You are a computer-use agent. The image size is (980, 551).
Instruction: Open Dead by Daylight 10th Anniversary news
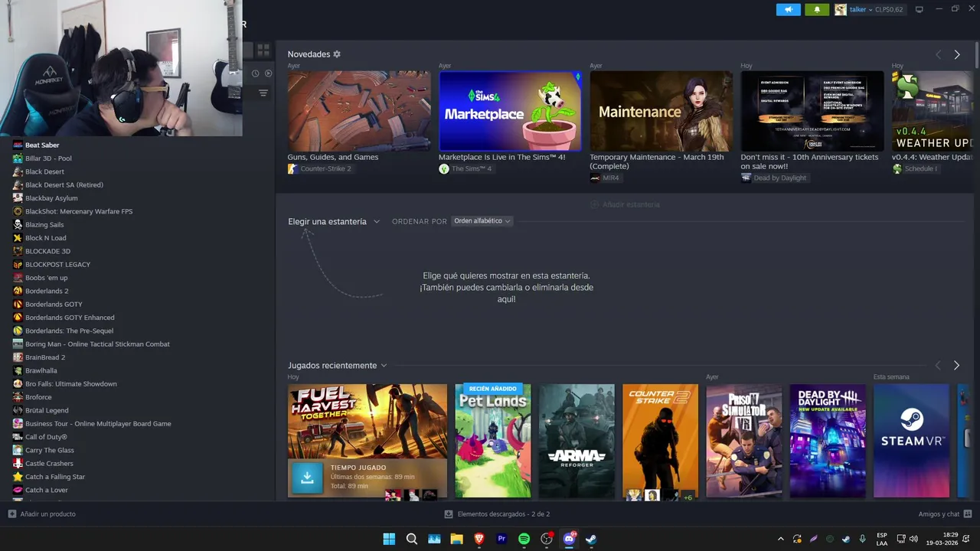812,111
